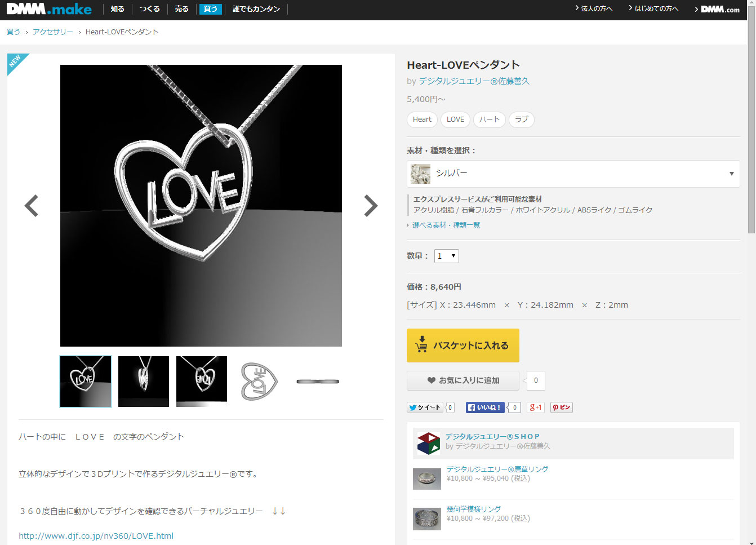756x545 pixels.
Task: Select the first pendant thumbnail
Action: (86, 382)
